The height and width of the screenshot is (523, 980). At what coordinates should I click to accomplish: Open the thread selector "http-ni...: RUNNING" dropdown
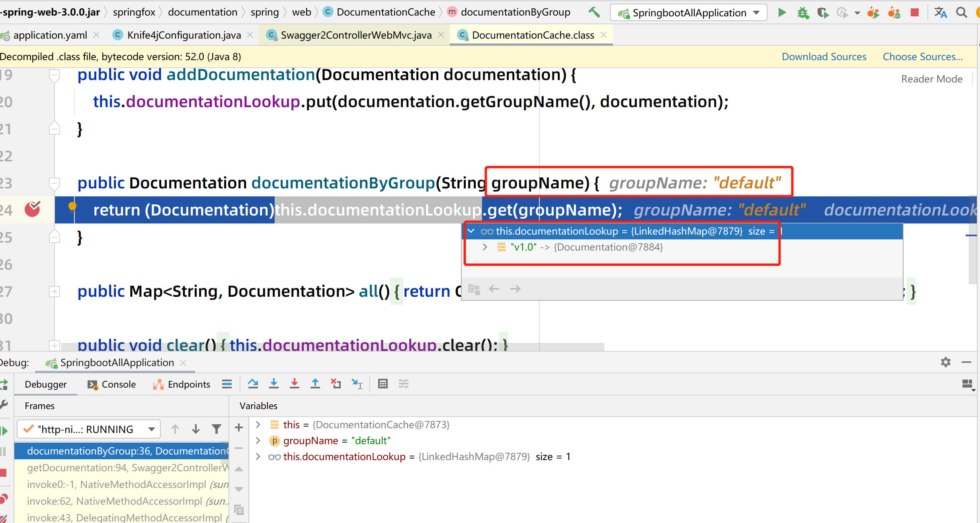coord(89,429)
